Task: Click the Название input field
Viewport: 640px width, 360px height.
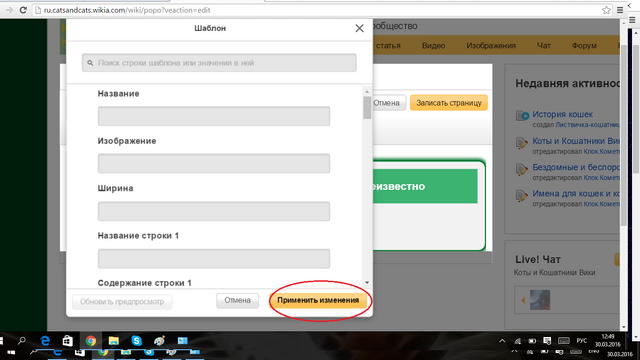Action: click(214, 116)
